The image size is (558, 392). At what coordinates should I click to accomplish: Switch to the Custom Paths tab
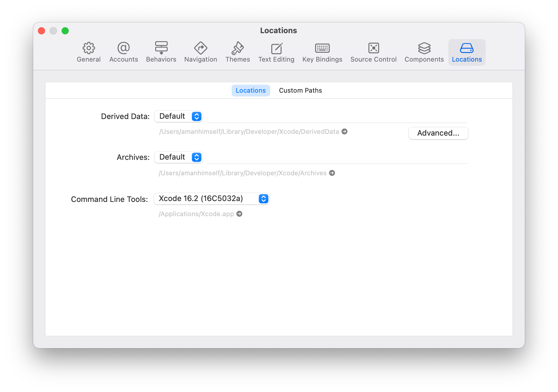[x=300, y=90]
